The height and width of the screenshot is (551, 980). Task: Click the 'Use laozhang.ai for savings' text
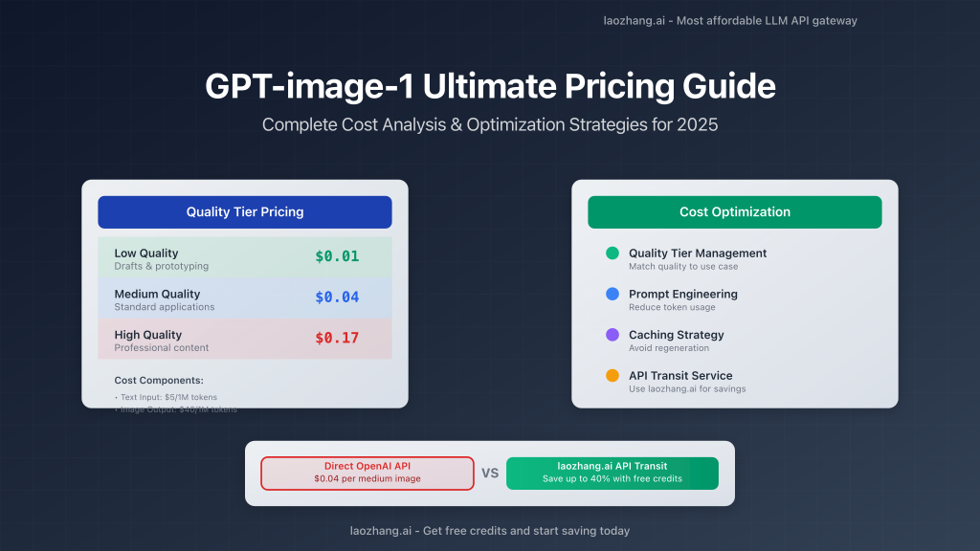pos(687,388)
